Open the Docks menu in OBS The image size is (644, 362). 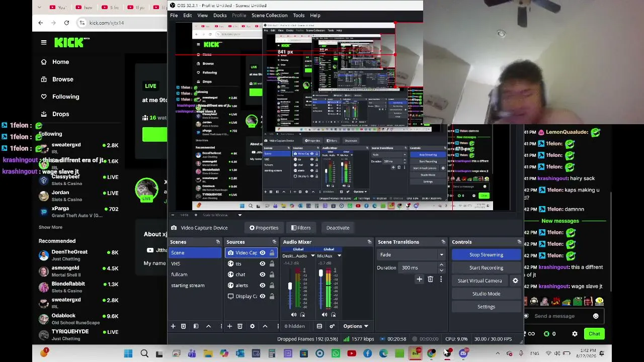(x=220, y=16)
